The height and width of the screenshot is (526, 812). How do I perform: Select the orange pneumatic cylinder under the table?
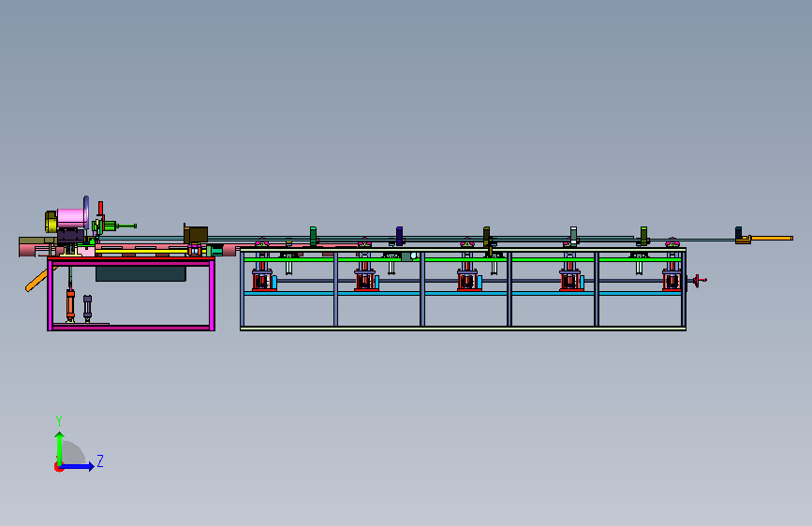click(70, 304)
